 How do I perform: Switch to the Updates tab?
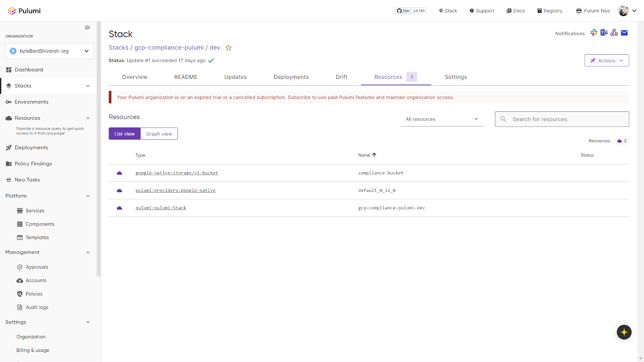235,77
